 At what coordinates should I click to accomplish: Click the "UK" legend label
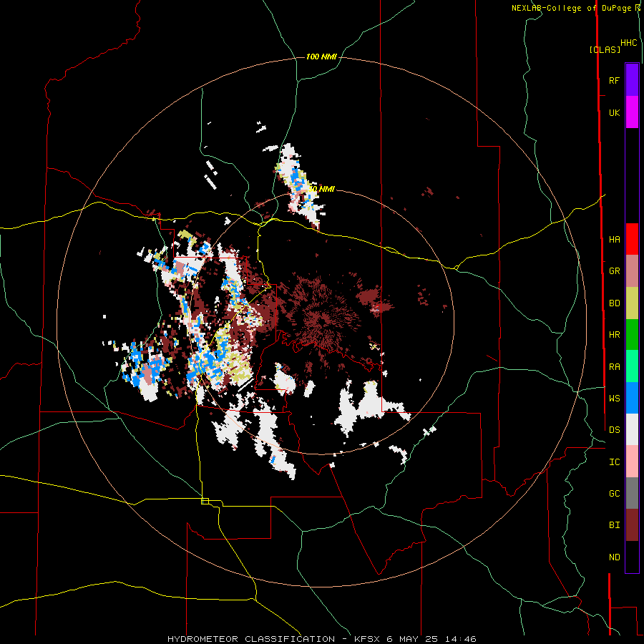614,113
